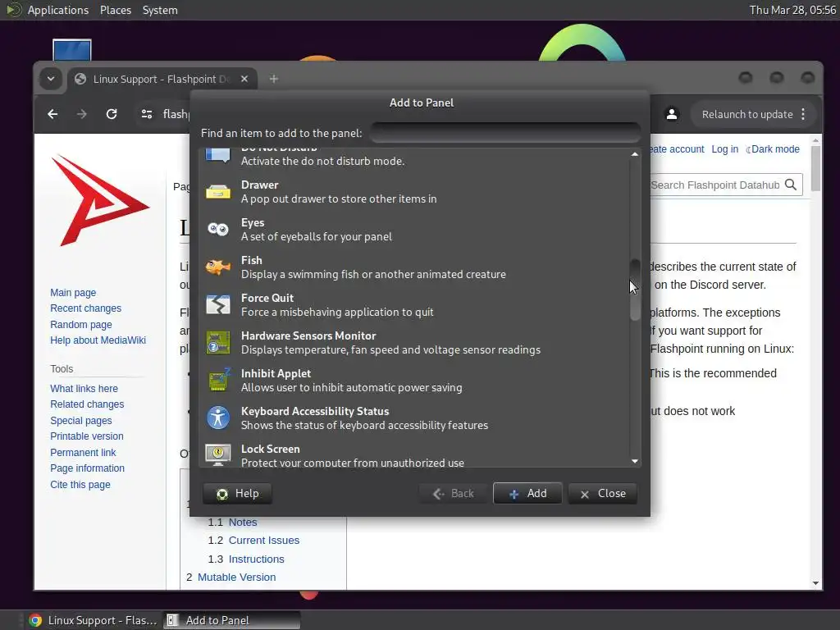Image resolution: width=840 pixels, height=630 pixels.
Task: Click the Add button
Action: (527, 493)
